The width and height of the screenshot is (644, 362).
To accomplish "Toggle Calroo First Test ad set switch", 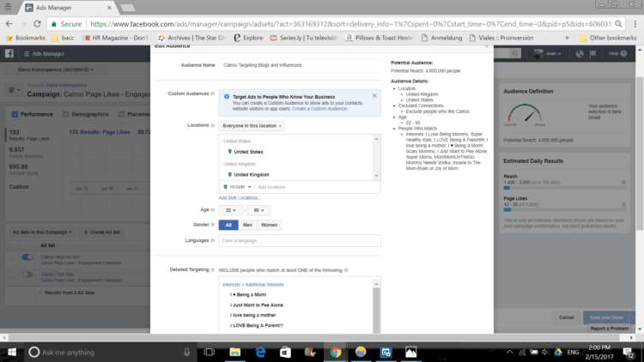I will (x=27, y=275).
